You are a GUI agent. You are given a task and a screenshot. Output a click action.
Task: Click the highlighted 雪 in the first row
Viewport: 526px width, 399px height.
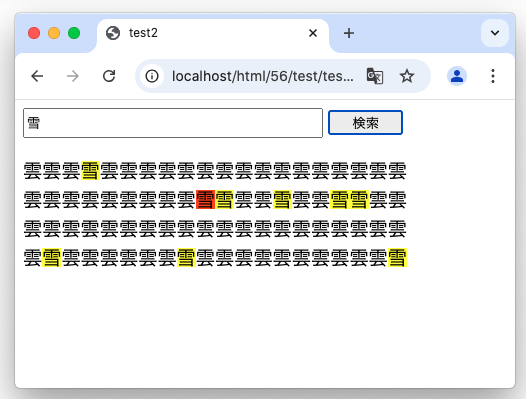pos(91,170)
